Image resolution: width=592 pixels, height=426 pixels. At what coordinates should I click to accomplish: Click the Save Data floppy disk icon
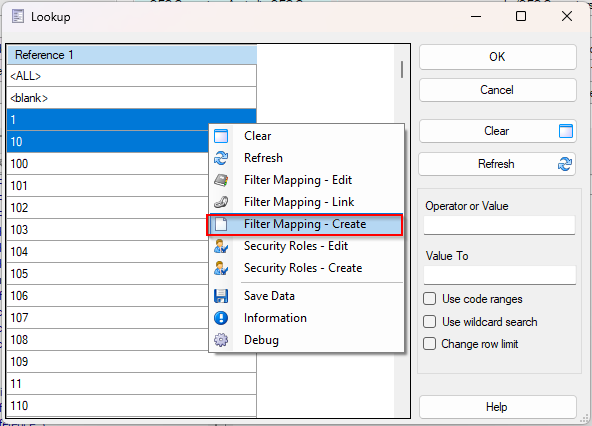click(221, 296)
